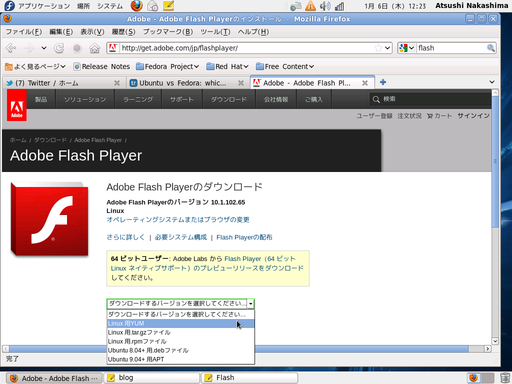Click the large Flash Player logo image
This screenshot has height=384, width=512.
[49, 219]
